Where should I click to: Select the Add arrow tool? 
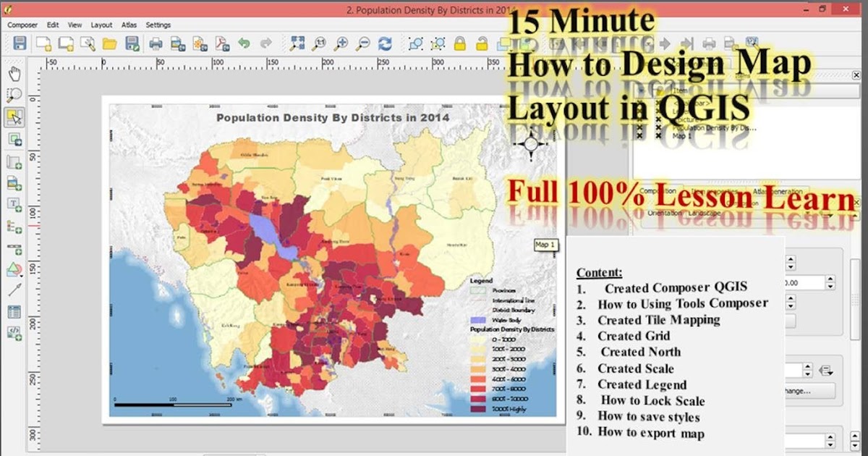pyautogui.click(x=14, y=290)
